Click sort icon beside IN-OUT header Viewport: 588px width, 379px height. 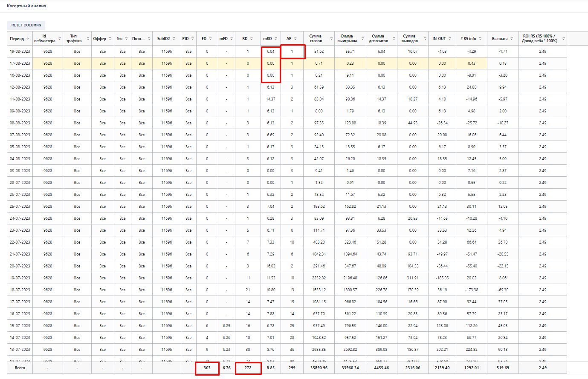pos(450,38)
